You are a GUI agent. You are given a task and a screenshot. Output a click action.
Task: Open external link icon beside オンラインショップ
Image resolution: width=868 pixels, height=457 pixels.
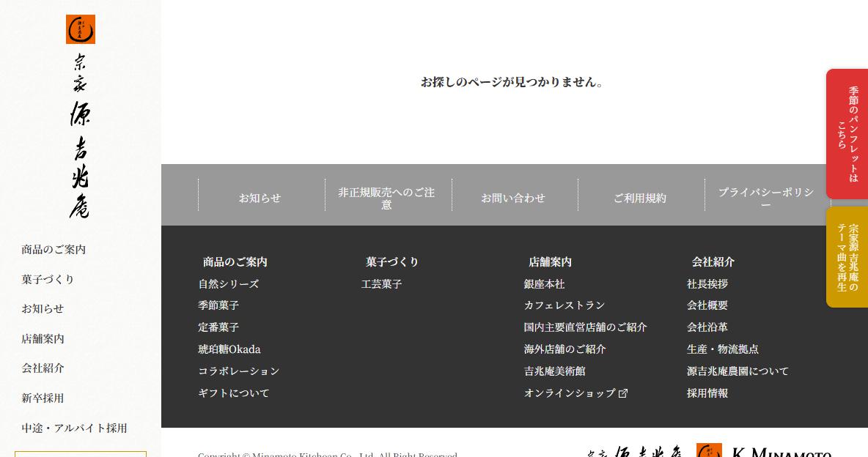(x=622, y=393)
